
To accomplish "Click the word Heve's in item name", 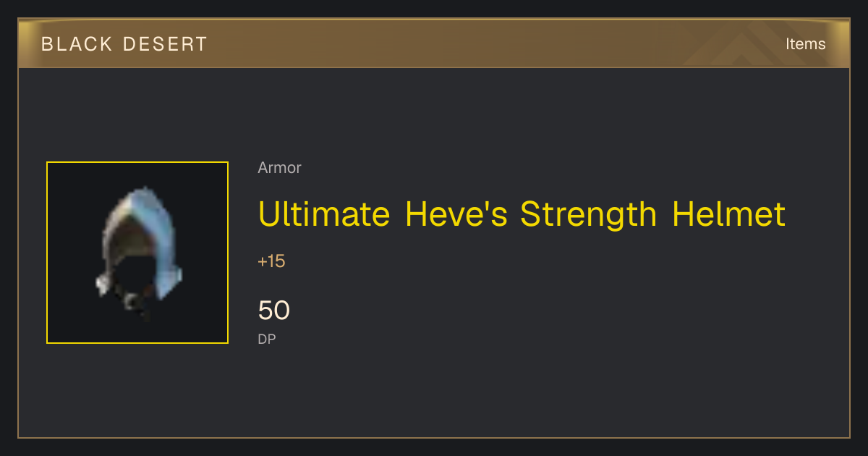I will click(x=456, y=214).
